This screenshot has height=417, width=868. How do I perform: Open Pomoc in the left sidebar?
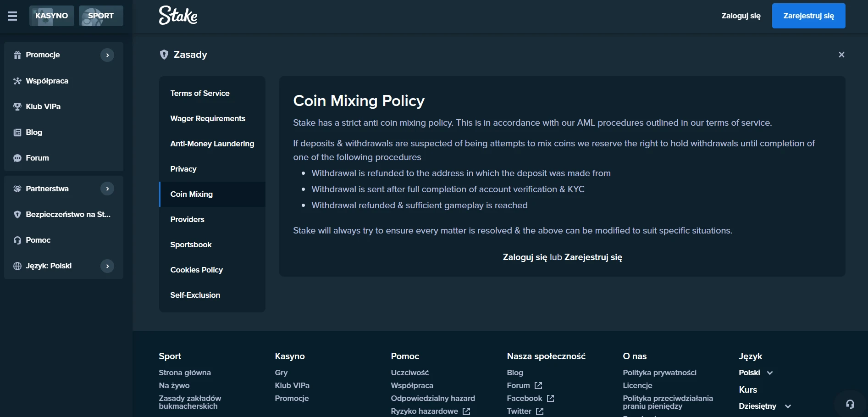click(x=64, y=240)
